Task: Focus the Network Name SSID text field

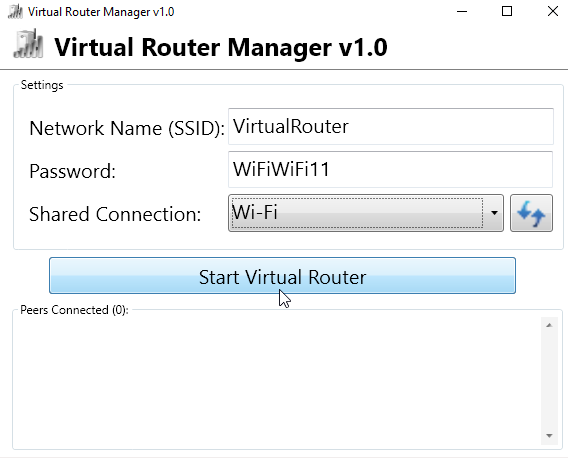Action: pyautogui.click(x=390, y=126)
